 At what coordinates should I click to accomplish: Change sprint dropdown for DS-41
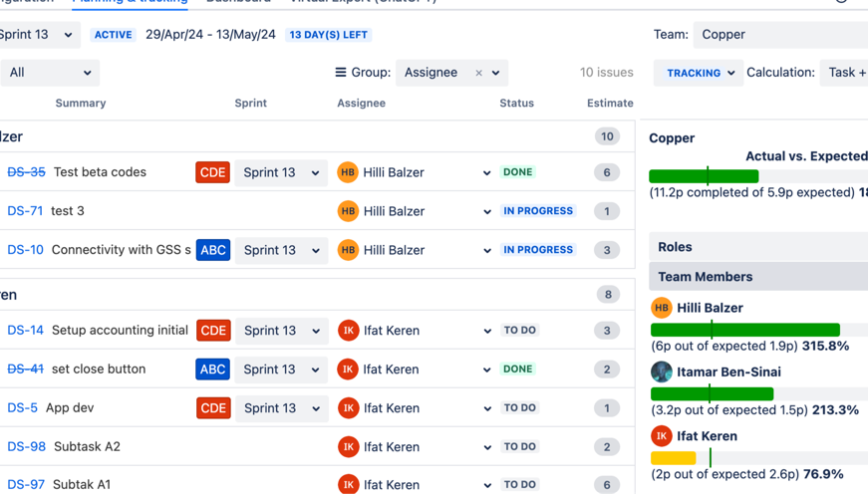click(x=281, y=369)
